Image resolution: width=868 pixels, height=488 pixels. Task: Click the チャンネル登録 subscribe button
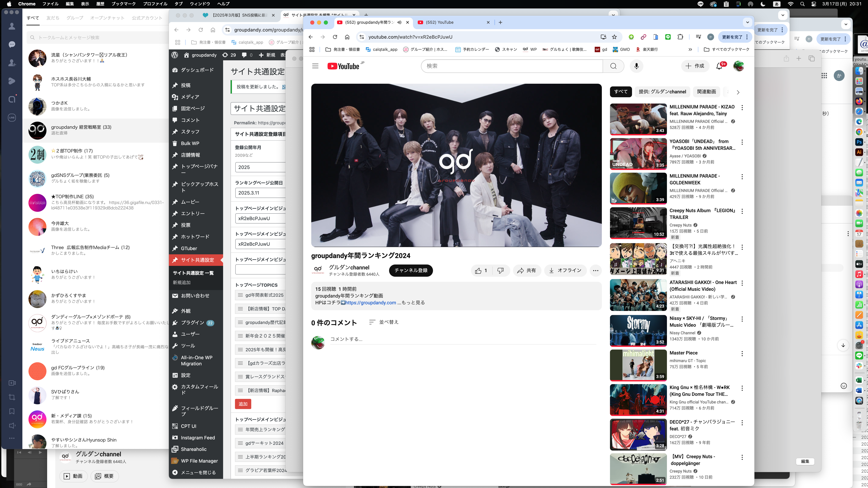[411, 270]
